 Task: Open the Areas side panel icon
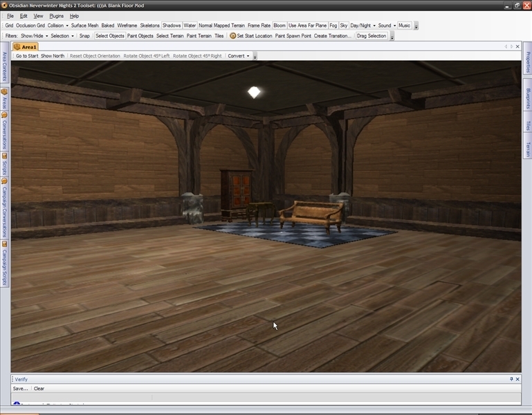point(4,92)
